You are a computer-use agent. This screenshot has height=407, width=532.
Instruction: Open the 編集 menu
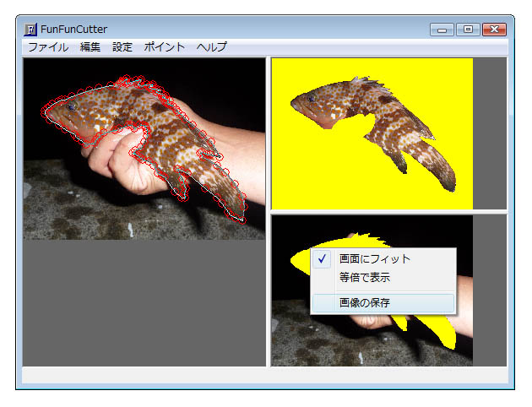(90, 46)
